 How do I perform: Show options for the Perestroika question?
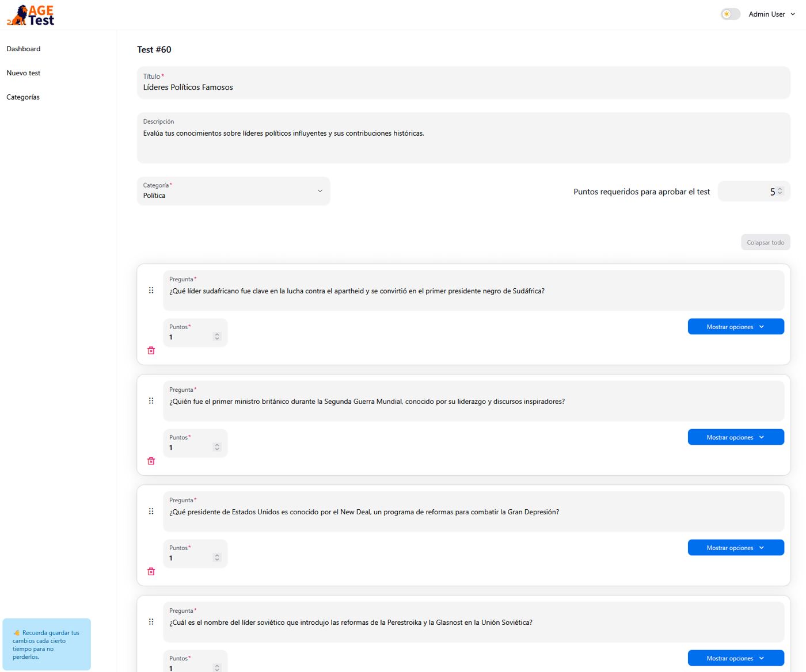point(736,658)
